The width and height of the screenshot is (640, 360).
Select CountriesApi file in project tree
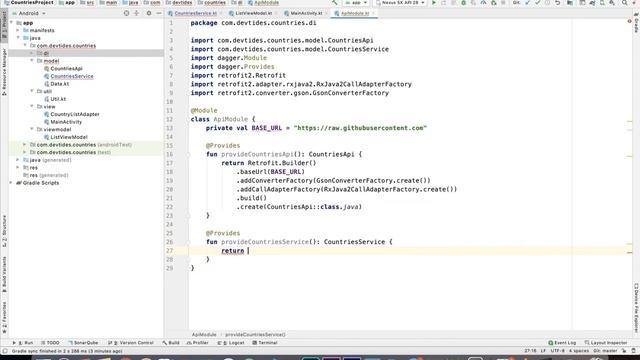click(66, 69)
